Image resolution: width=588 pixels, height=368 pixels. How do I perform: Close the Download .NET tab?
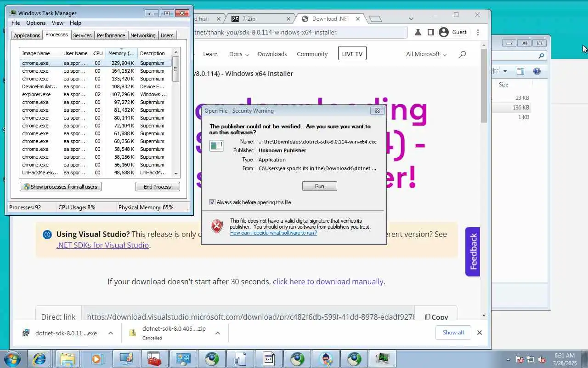(x=358, y=19)
